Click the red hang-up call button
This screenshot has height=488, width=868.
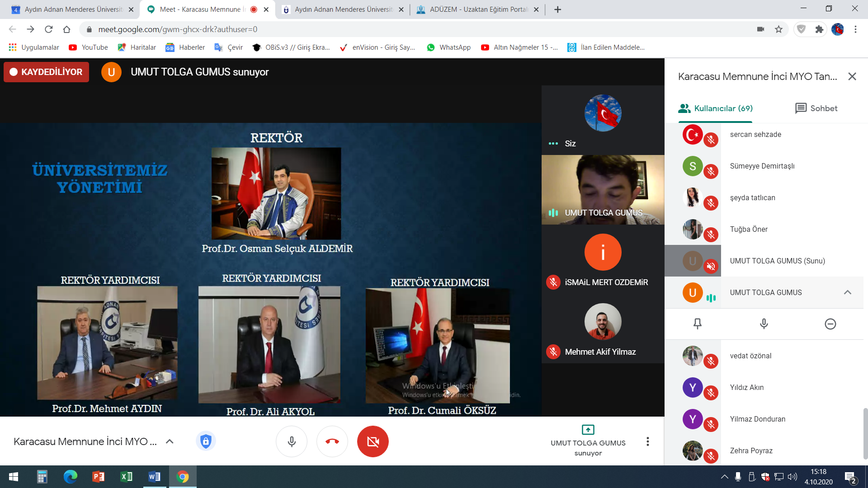click(x=332, y=441)
